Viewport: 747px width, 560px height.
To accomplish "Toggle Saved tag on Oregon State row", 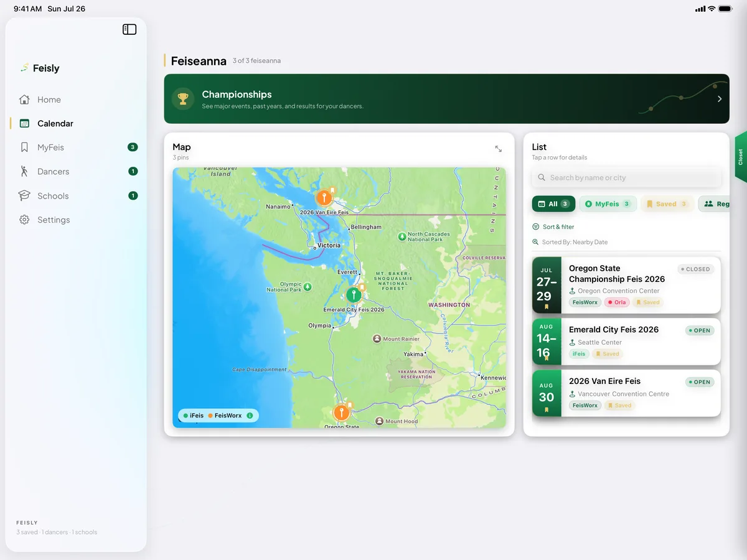I will click(x=648, y=302).
